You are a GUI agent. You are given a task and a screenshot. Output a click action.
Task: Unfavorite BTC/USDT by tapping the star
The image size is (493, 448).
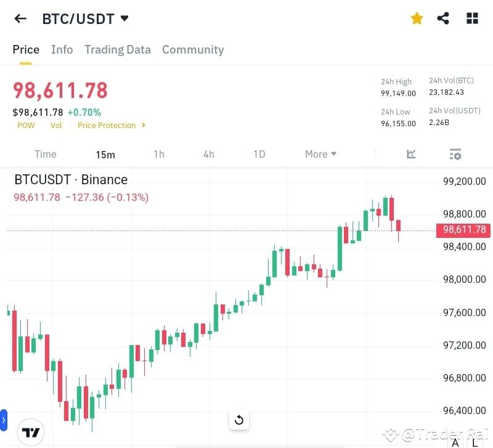point(417,18)
